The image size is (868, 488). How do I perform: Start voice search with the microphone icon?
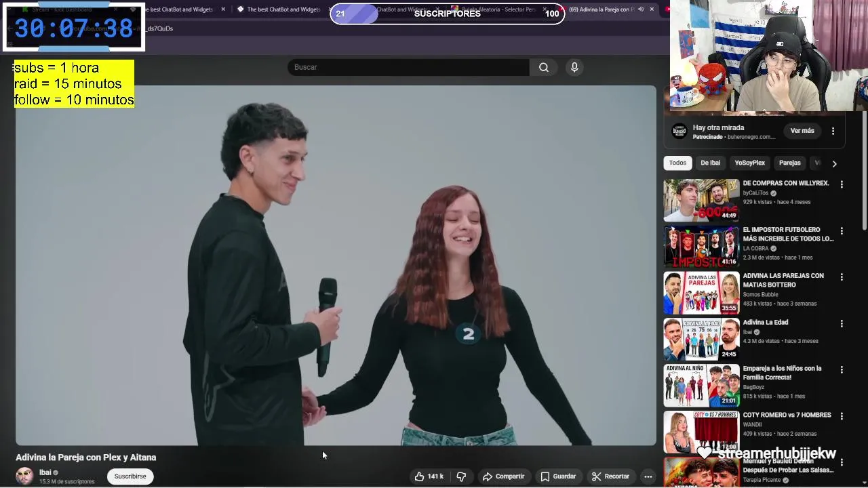[574, 67]
